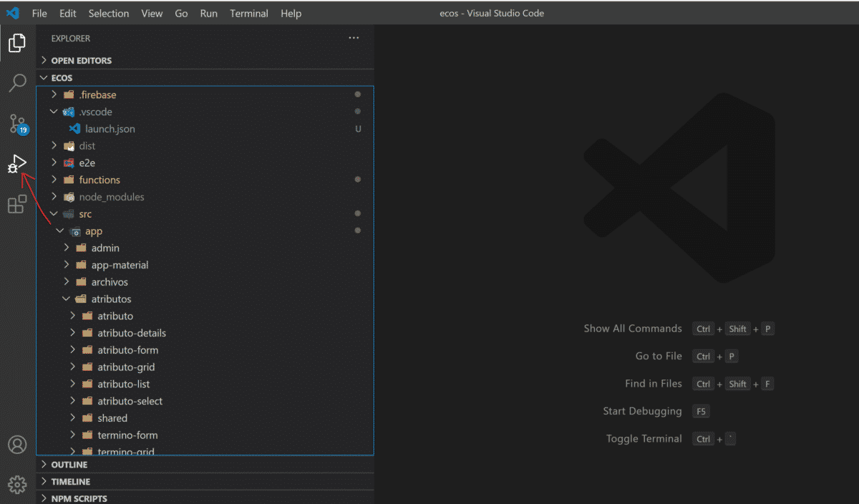Click the U status of launch.json
The width and height of the screenshot is (859, 504).
359,129
